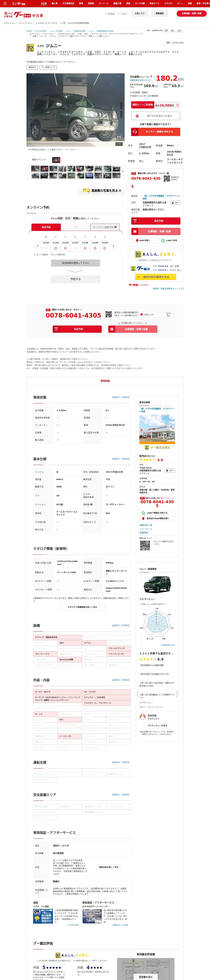Open the 店舗在庫一覧 link in the dealer sidebar
210x980 pixels.
click(x=146, y=525)
